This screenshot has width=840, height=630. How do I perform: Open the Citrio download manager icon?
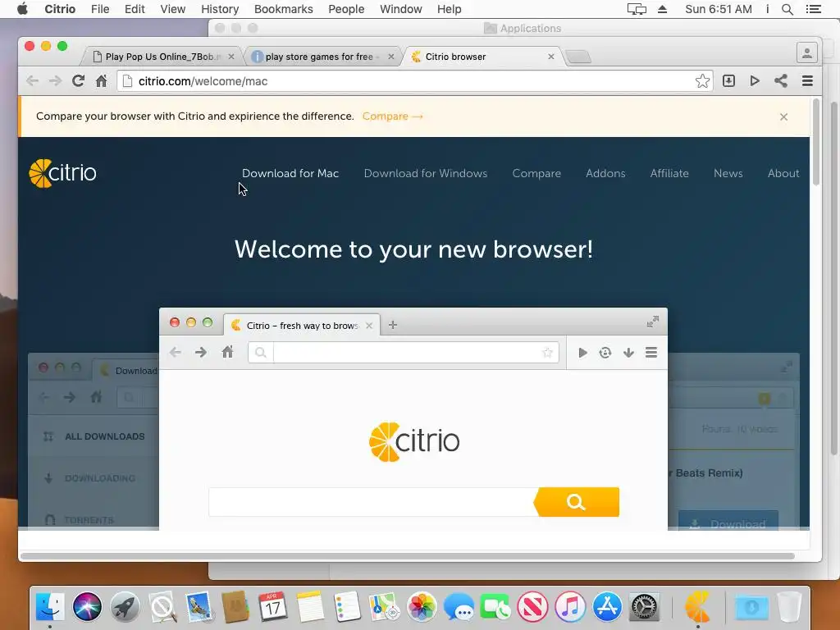(x=728, y=81)
